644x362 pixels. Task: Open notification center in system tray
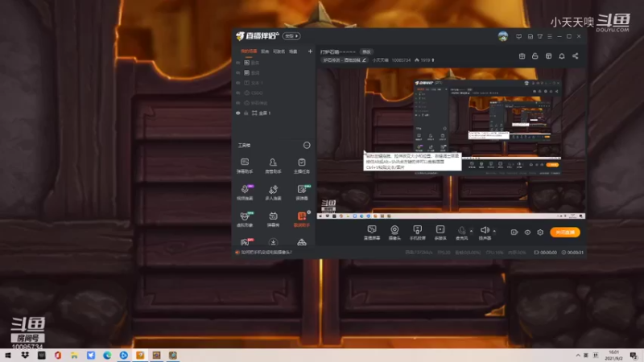[x=634, y=356]
